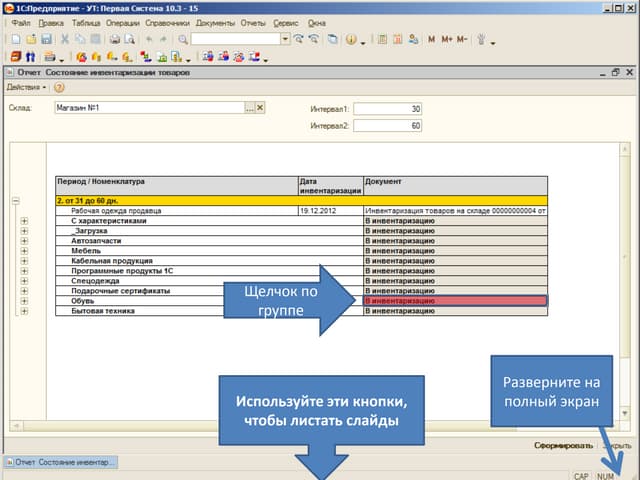Click the Склад field 'Магазин №1'
Screen dimensions: 640x480
[x=149, y=108]
